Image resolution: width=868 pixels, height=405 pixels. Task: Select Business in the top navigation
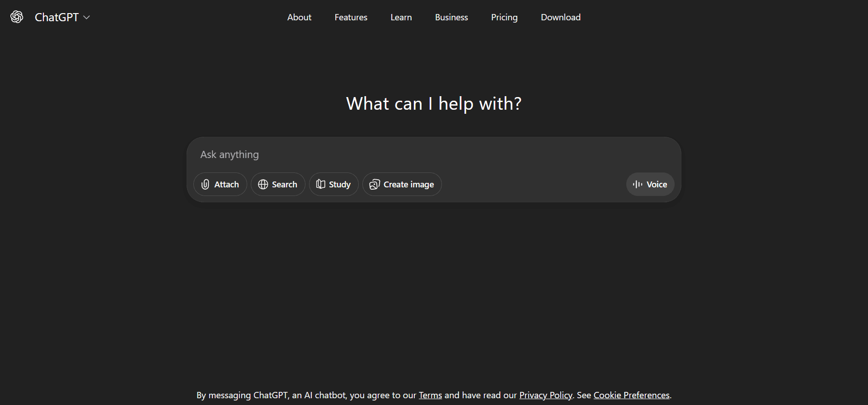(x=451, y=17)
